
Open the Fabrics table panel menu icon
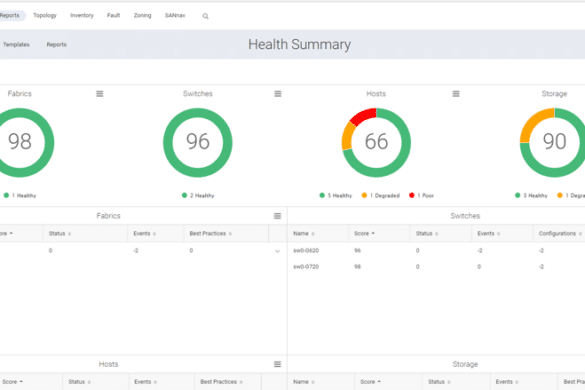pyautogui.click(x=278, y=216)
